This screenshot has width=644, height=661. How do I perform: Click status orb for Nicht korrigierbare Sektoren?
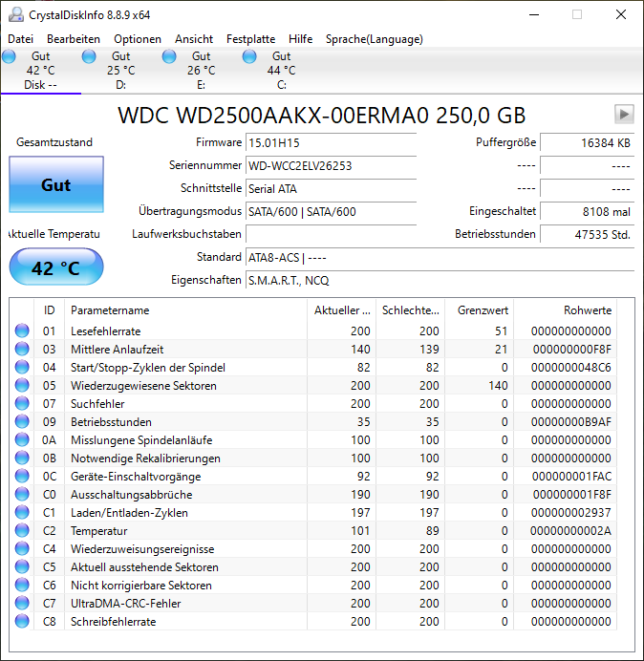[x=22, y=585]
